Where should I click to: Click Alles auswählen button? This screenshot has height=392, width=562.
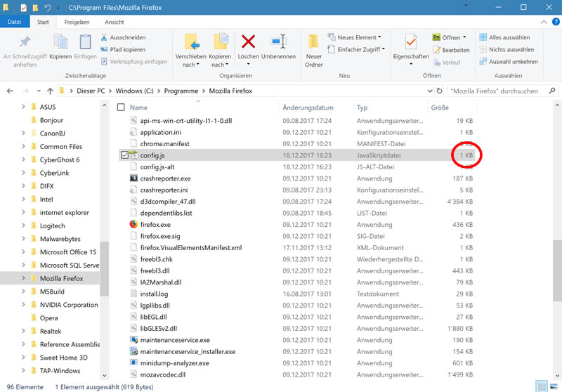click(x=508, y=37)
